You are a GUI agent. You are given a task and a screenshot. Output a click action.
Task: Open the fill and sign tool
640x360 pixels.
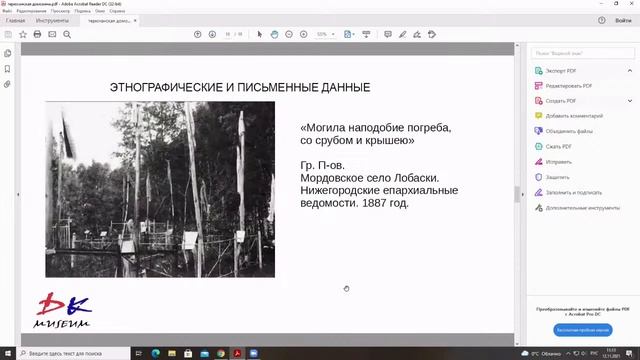573,193
